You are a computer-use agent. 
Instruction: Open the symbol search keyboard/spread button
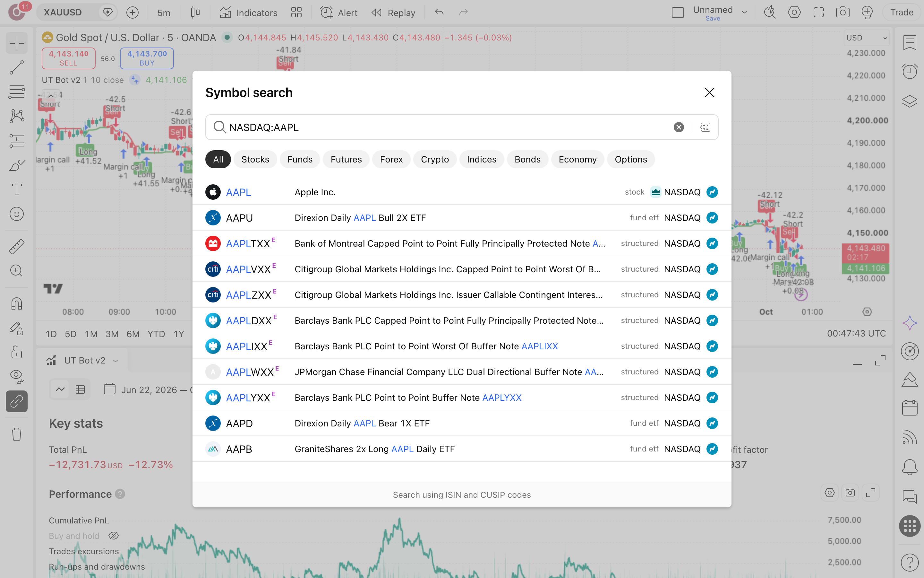(705, 127)
